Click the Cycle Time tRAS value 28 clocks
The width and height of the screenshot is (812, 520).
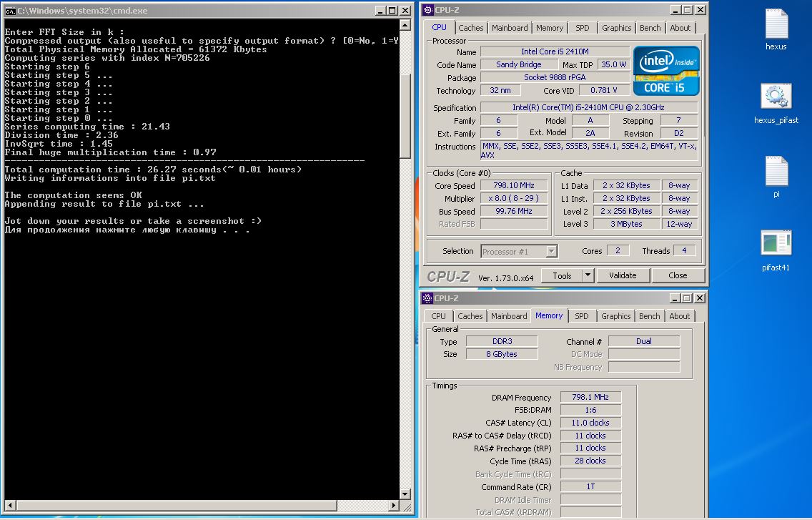pyautogui.click(x=590, y=461)
